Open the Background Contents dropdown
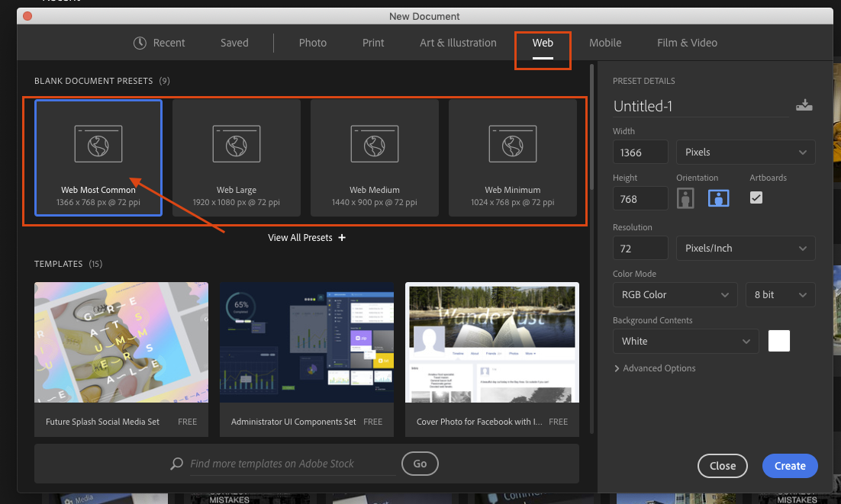This screenshot has height=504, width=841. point(685,341)
